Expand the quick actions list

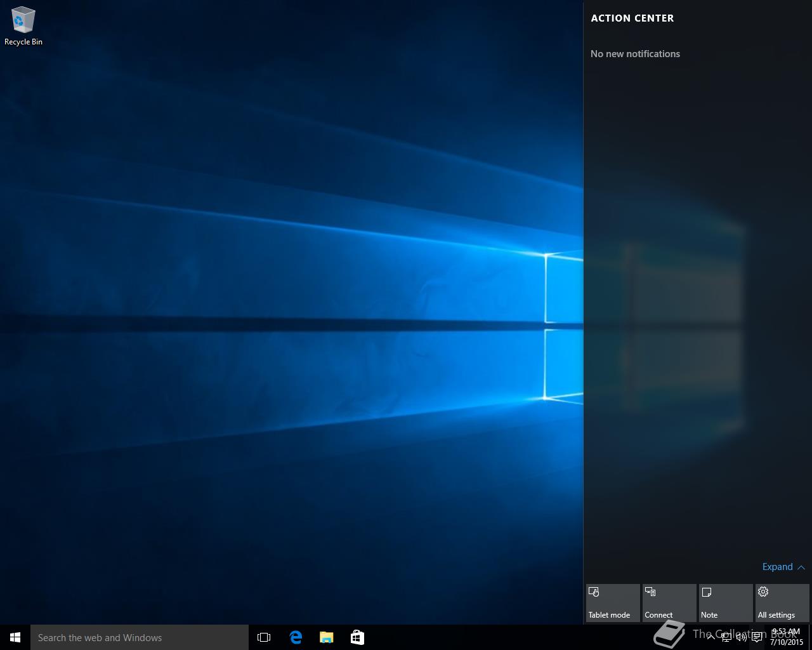(783, 567)
